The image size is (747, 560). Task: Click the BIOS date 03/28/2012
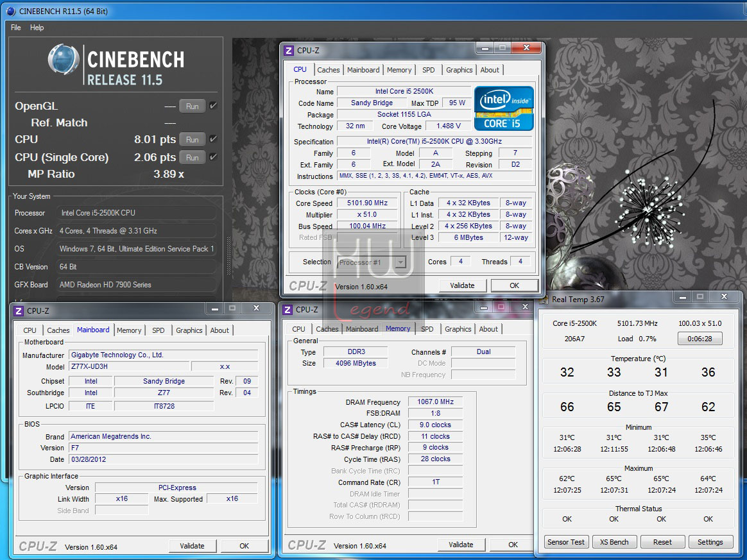tap(164, 459)
